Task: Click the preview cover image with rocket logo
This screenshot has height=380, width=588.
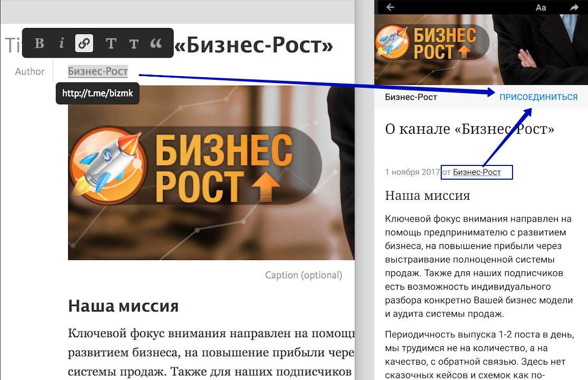Action: (x=481, y=49)
